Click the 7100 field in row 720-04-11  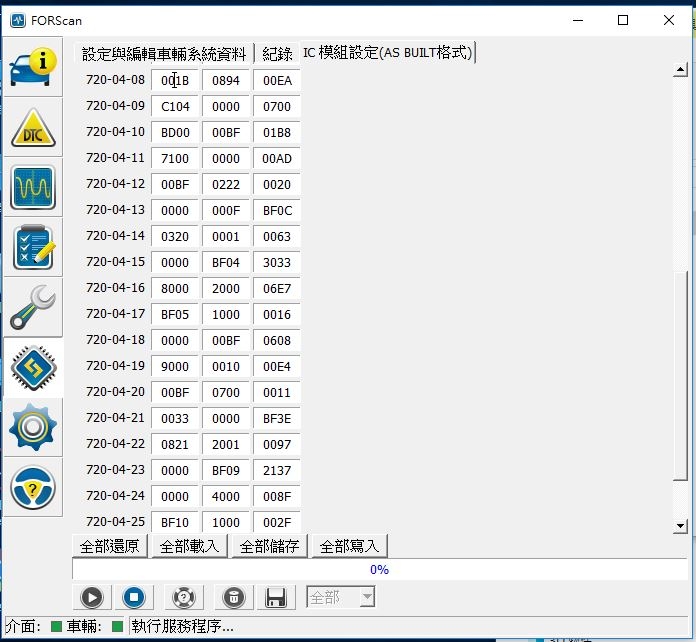pos(175,159)
